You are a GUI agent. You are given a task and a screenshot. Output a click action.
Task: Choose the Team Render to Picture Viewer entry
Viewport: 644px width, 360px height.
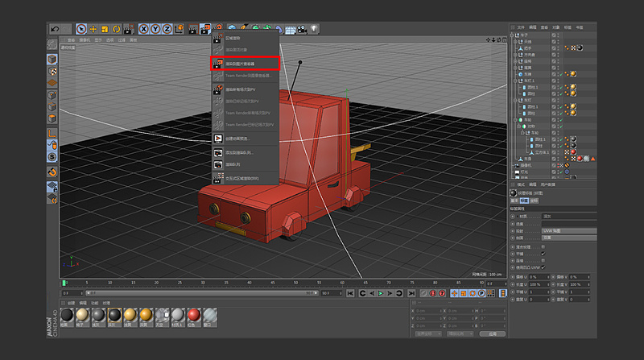[246, 76]
